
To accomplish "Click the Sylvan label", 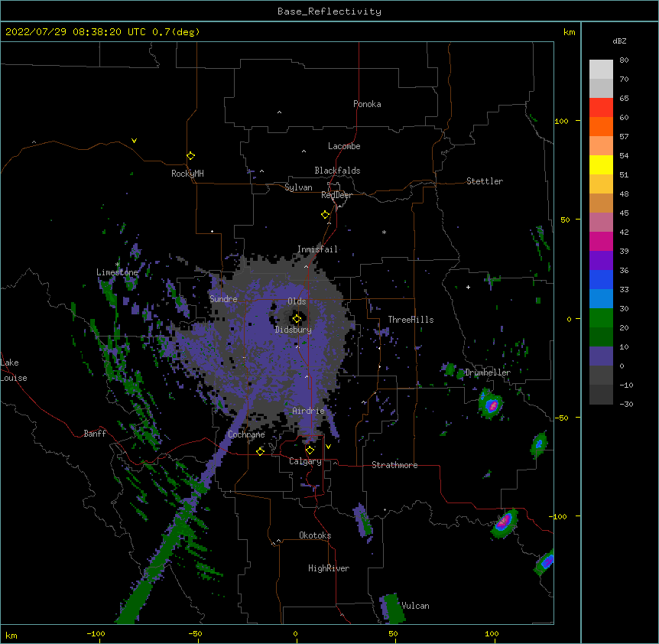I will (298, 187).
